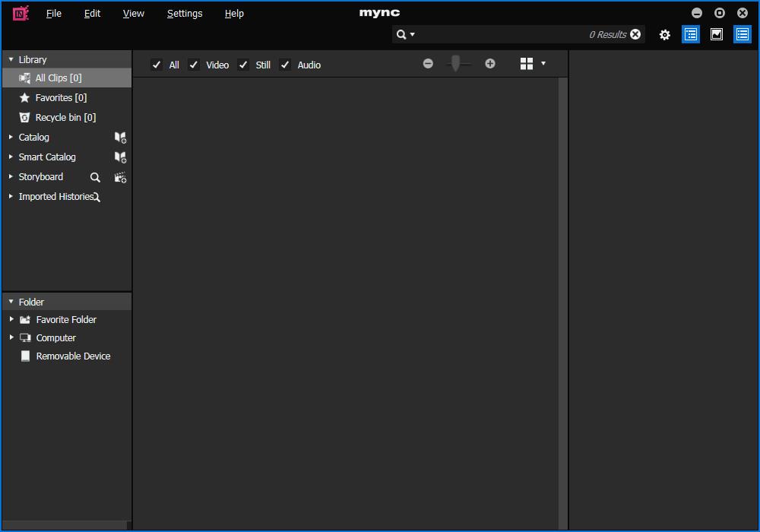The height and width of the screenshot is (532, 760).
Task: Minimize the Mync window
Action: point(696,13)
